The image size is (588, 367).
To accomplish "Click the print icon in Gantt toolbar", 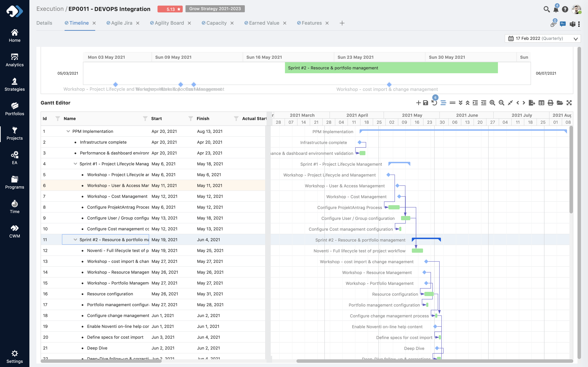I will click(x=551, y=103).
